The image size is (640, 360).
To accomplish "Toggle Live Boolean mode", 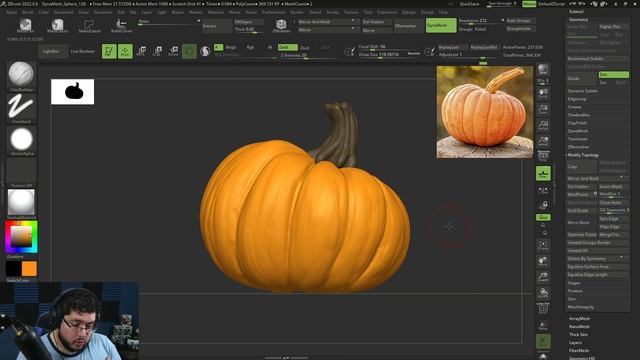I will click(82, 51).
